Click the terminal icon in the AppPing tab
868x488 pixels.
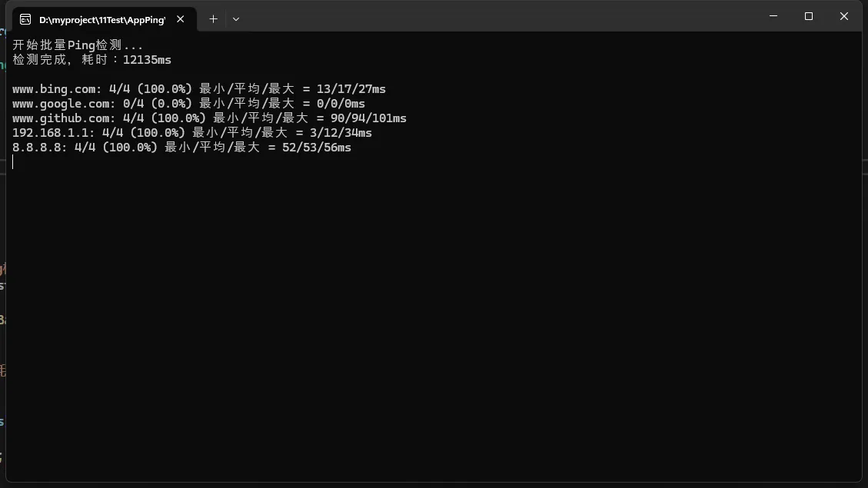pyautogui.click(x=25, y=19)
